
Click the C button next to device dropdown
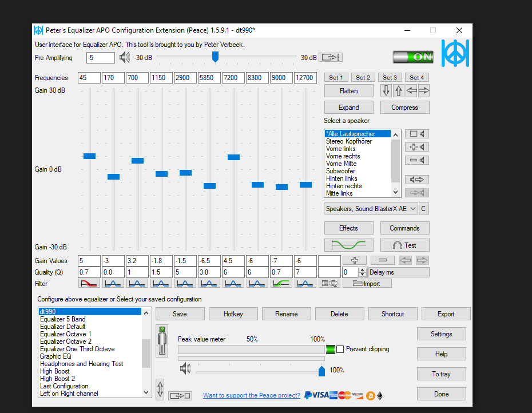click(423, 209)
